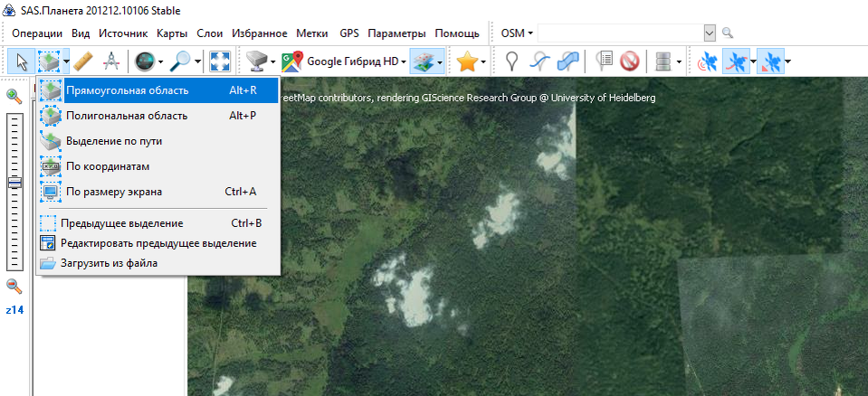This screenshot has height=396, width=868.
Task: Click the database server stack icon
Action: [x=663, y=61]
